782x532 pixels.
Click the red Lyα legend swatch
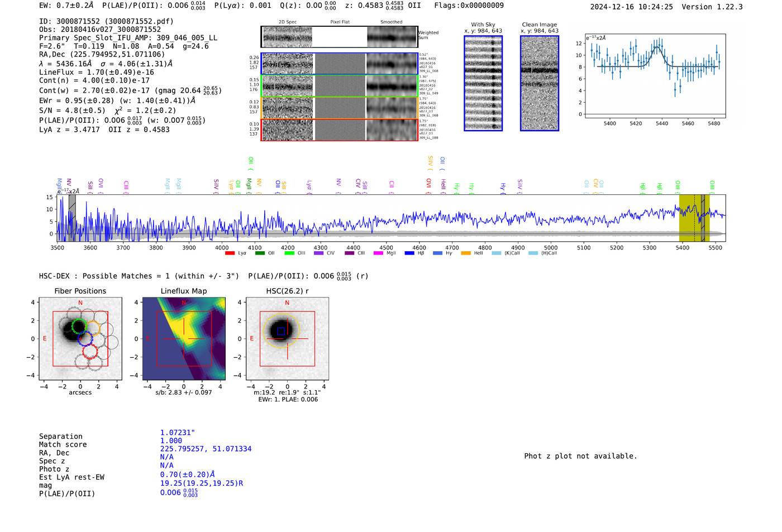point(230,253)
